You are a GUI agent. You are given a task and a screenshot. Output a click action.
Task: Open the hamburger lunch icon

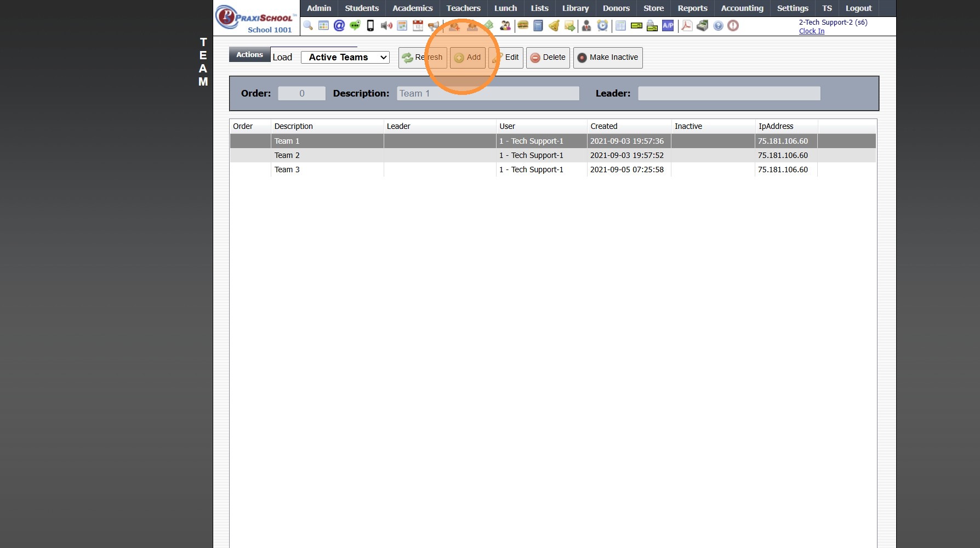pyautogui.click(x=523, y=26)
